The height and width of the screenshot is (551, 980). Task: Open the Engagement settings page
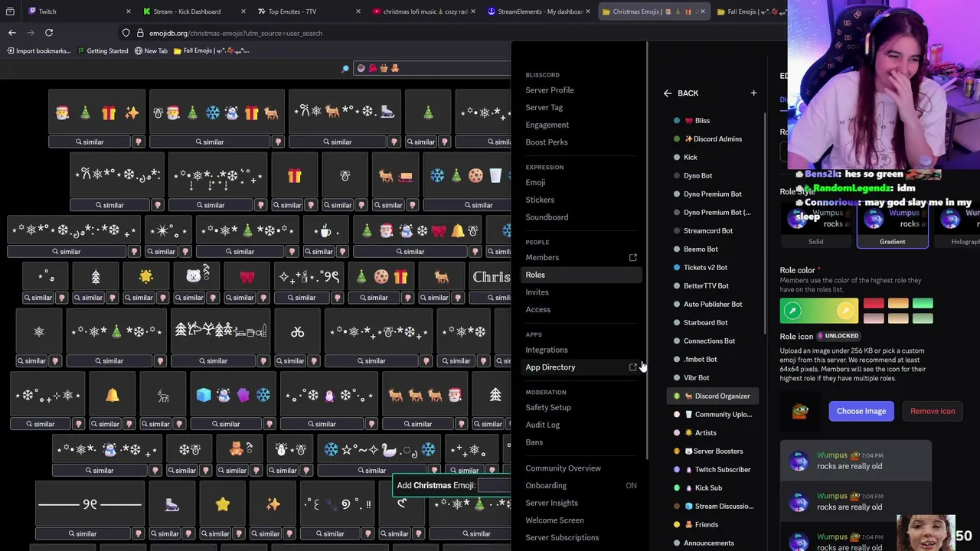pos(547,125)
